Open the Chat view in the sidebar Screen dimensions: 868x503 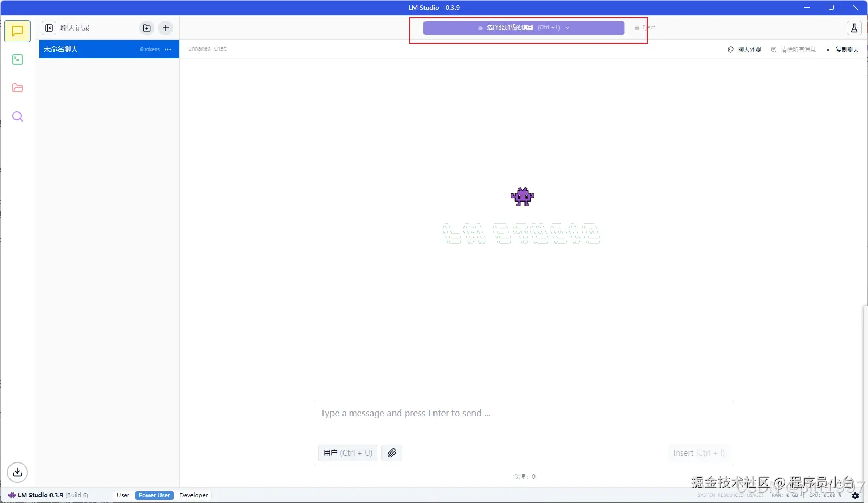point(17,31)
